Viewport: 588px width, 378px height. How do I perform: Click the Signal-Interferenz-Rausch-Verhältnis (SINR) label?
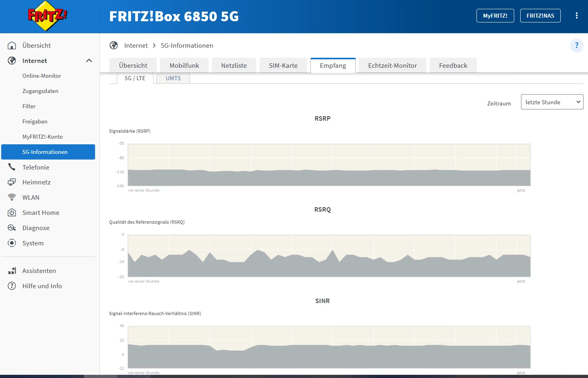[x=155, y=313]
